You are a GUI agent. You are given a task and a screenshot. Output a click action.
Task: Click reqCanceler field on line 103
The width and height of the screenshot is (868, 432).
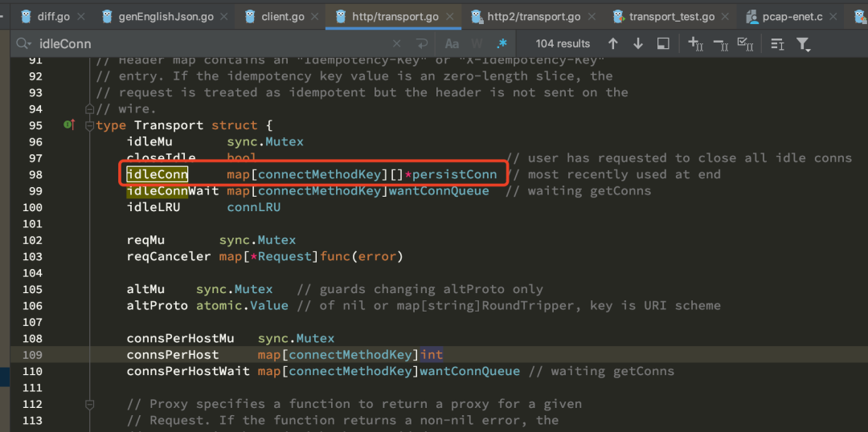(x=169, y=257)
